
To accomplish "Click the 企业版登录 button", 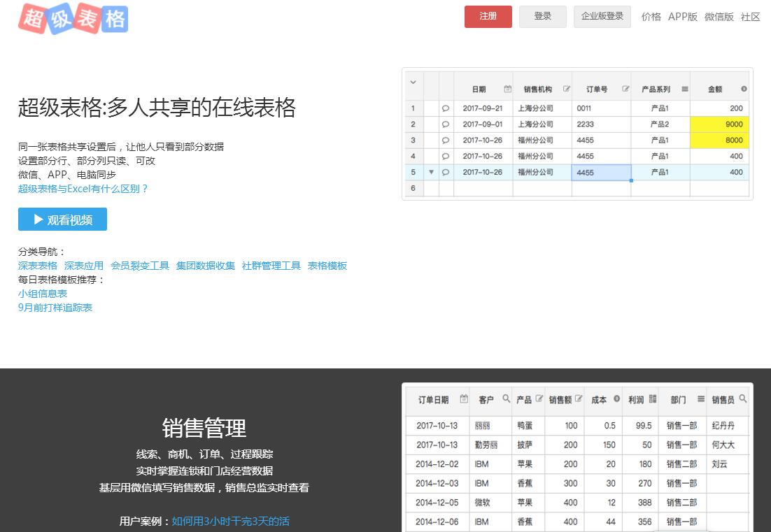I will point(602,16).
